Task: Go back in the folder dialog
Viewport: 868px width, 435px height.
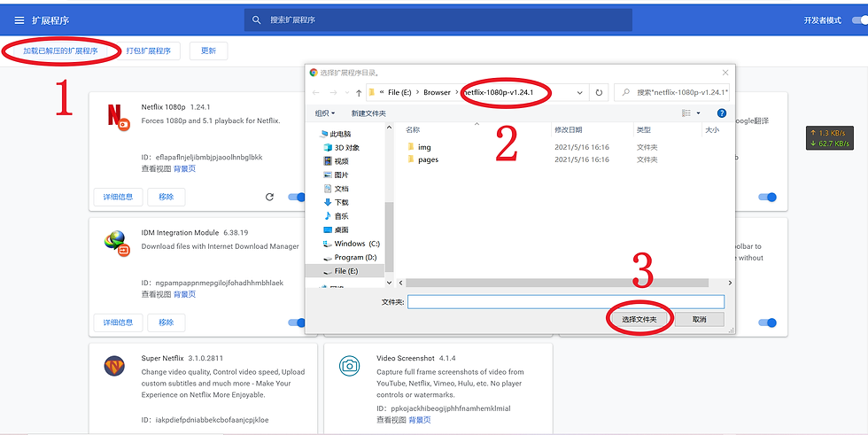Action: click(315, 92)
